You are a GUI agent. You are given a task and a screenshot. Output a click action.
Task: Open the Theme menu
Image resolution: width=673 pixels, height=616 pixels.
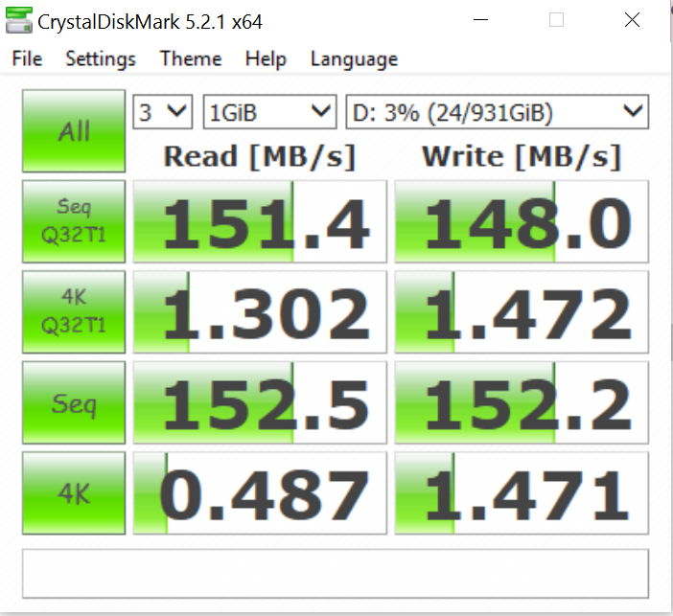coord(191,58)
